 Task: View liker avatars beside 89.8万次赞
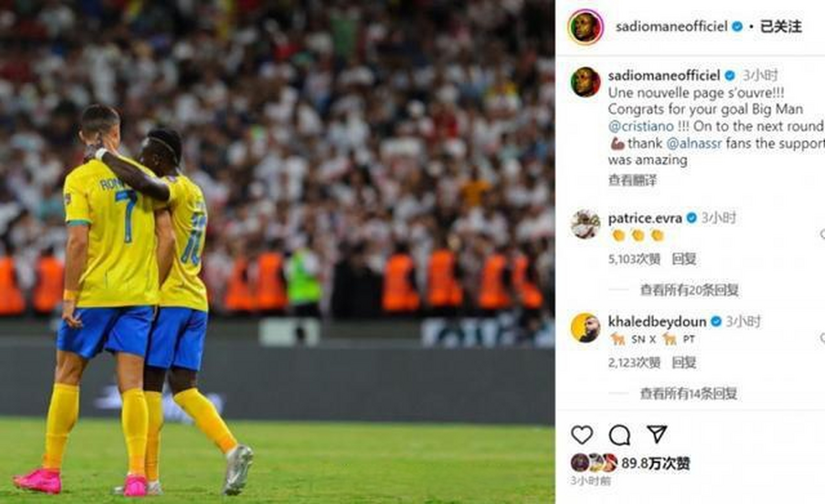594,463
